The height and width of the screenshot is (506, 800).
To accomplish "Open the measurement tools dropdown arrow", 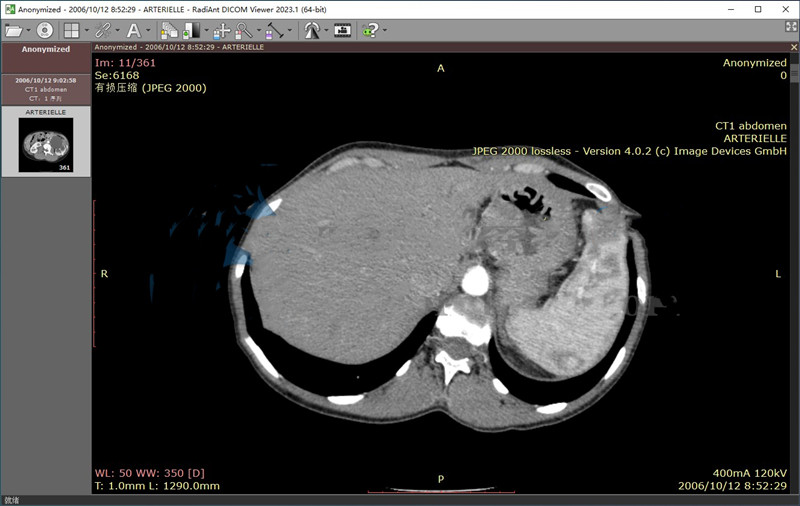I will 290,31.
